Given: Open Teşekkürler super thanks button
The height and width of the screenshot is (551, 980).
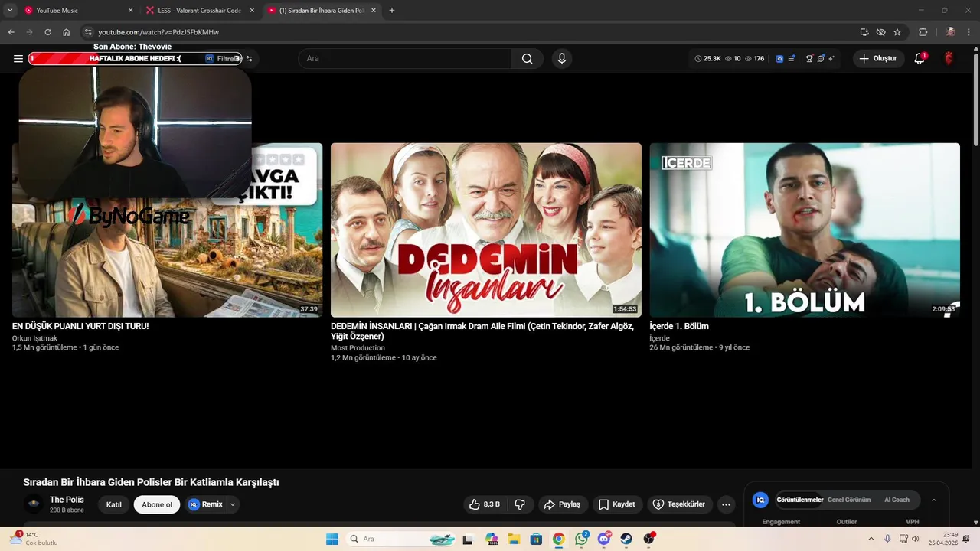Looking at the screenshot, I should point(679,504).
